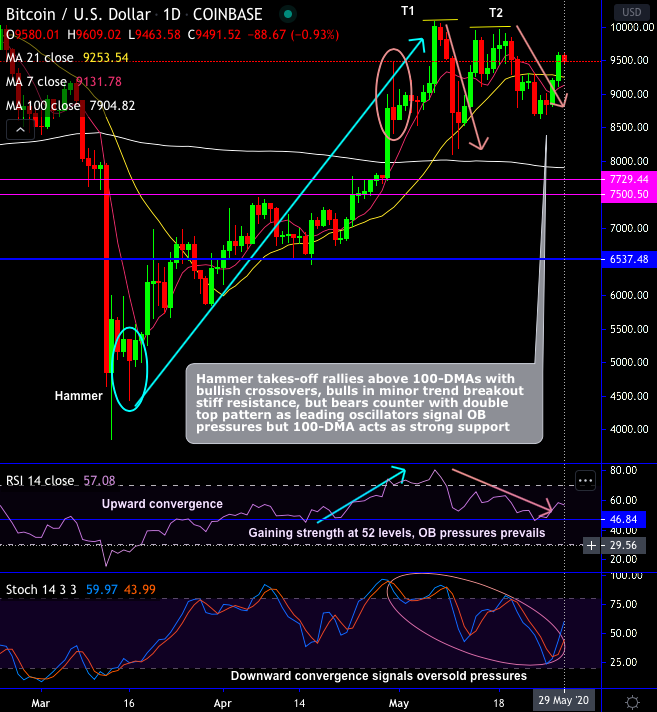
Task: Click the close price C9491.52
Action: pyautogui.click(x=214, y=35)
